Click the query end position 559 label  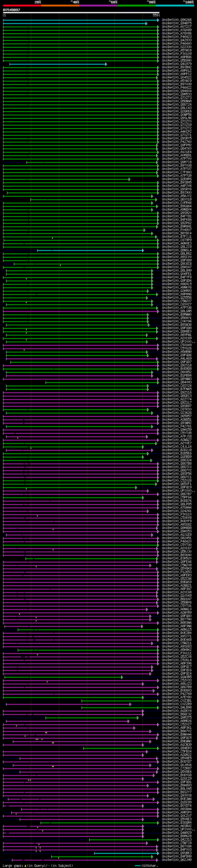tap(155, 15)
